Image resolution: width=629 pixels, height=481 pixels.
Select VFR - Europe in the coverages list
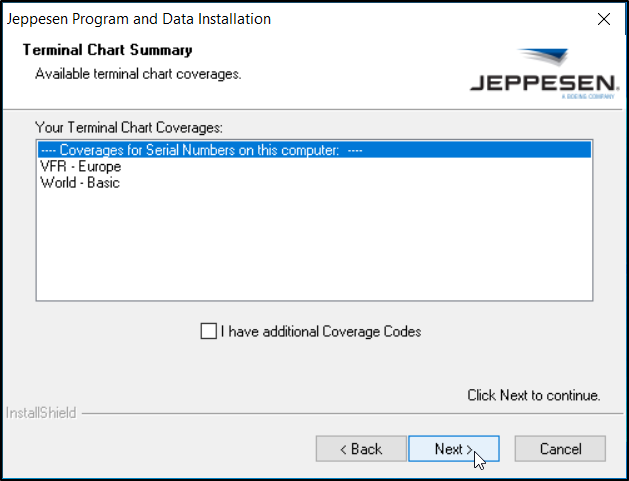[x=80, y=167]
